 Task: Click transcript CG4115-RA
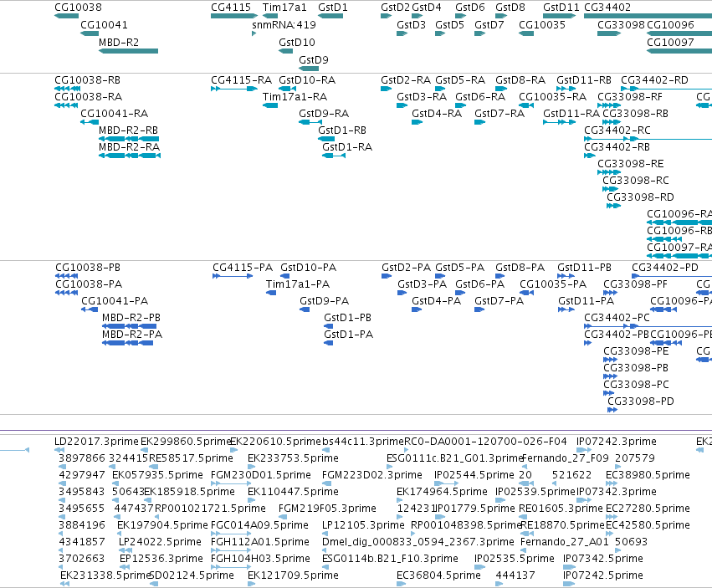[x=241, y=80]
